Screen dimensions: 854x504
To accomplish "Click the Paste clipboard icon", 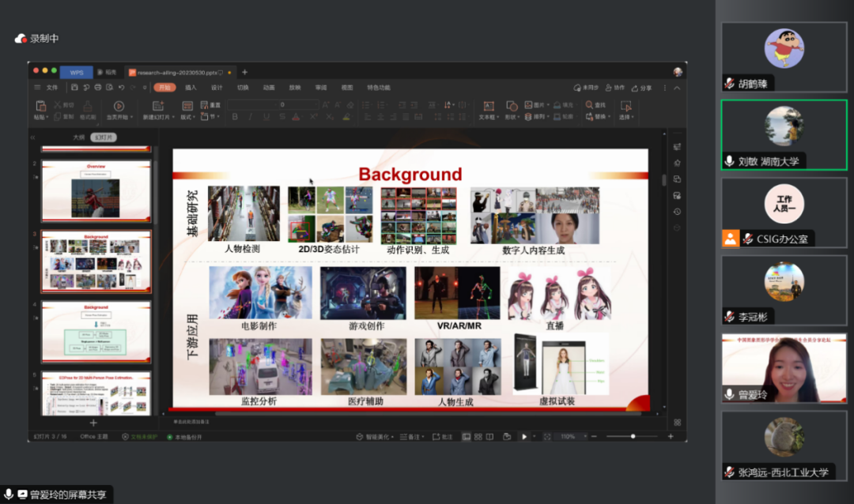I will tap(41, 106).
